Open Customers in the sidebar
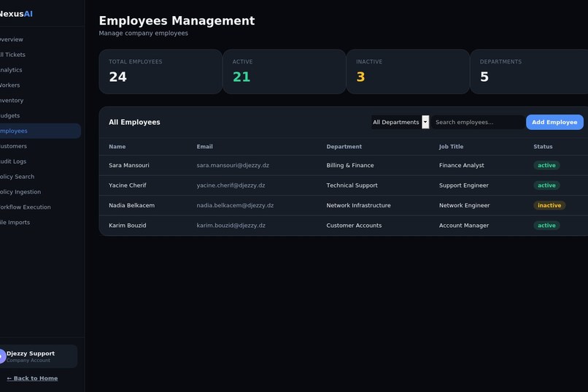588x392 pixels. [13, 146]
